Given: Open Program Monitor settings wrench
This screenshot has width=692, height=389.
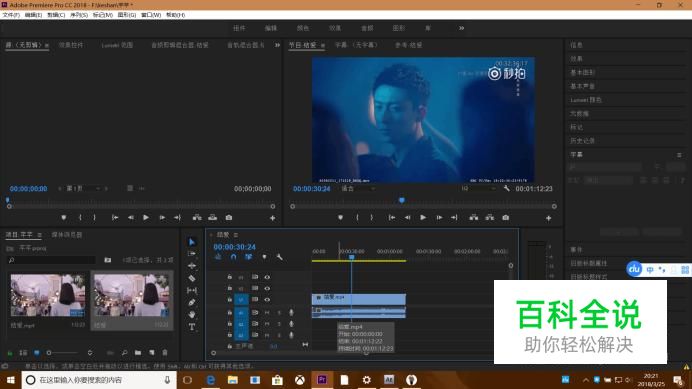Looking at the screenshot, I should point(507,189).
